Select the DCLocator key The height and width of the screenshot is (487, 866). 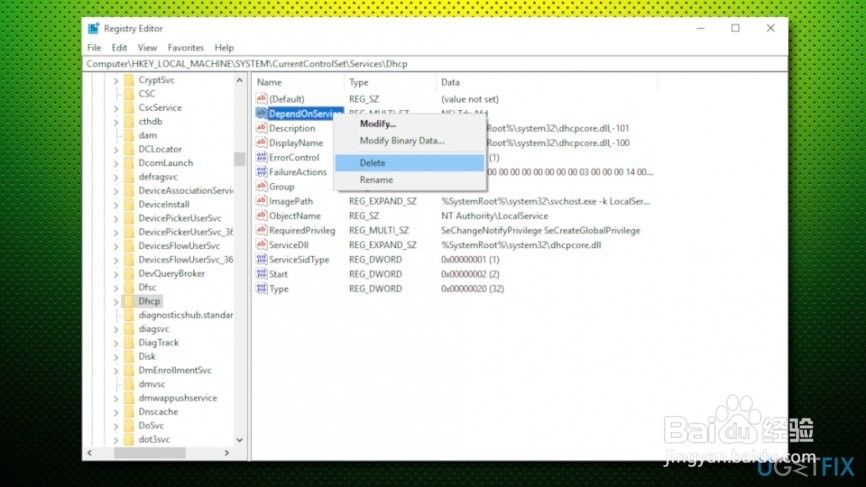click(160, 149)
